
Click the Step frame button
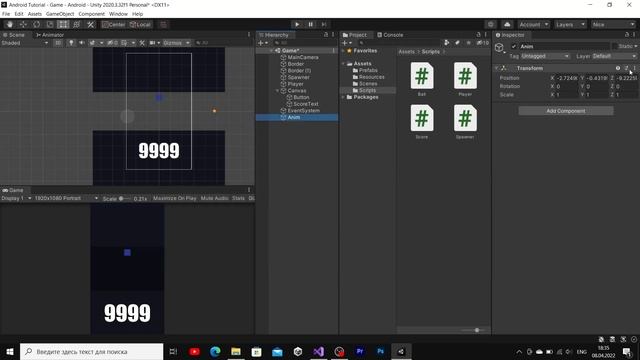click(x=324, y=24)
